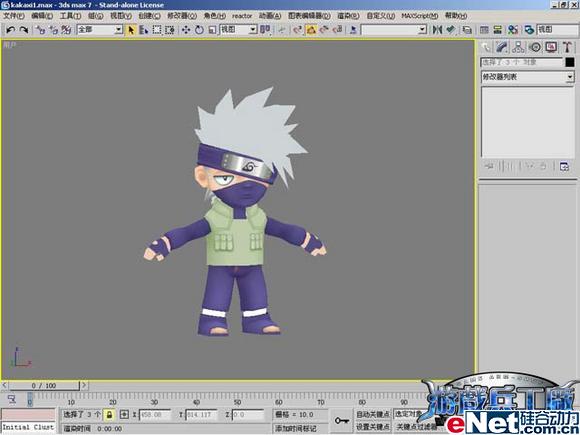Activate the Select and Link tool
The width and height of the screenshot is (580, 435).
click(41, 30)
